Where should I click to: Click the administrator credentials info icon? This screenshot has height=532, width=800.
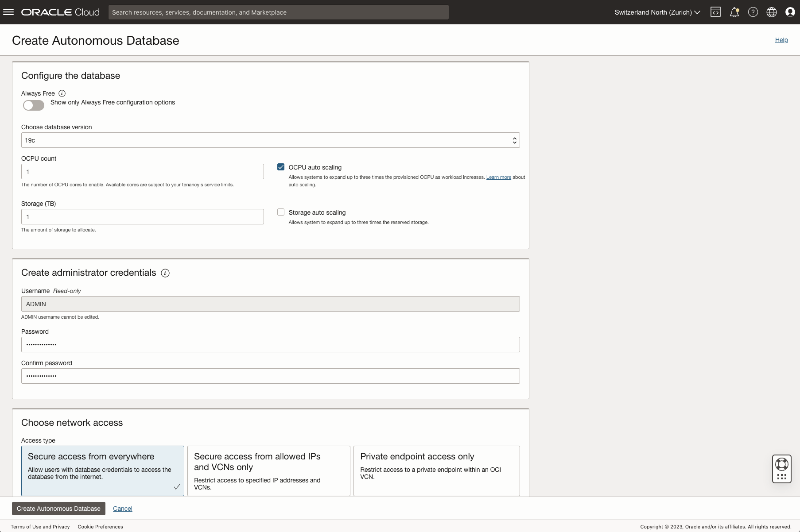[165, 273]
